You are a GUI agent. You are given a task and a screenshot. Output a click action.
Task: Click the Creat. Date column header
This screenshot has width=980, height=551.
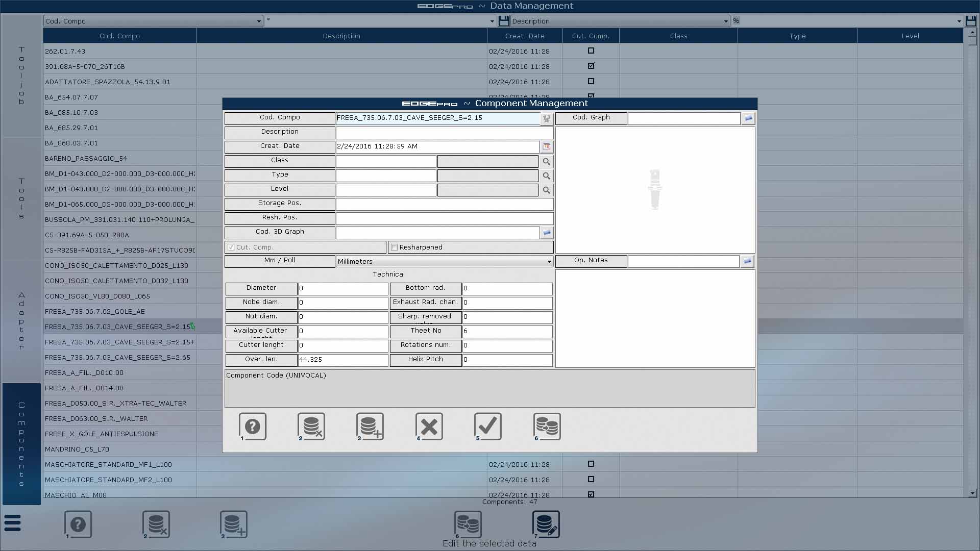[525, 36]
